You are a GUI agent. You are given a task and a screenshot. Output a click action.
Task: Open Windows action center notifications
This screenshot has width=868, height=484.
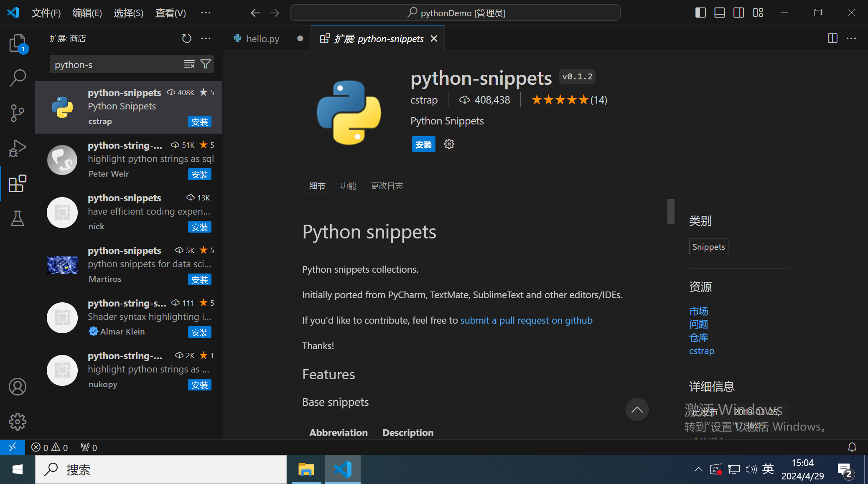pyautogui.click(x=846, y=470)
